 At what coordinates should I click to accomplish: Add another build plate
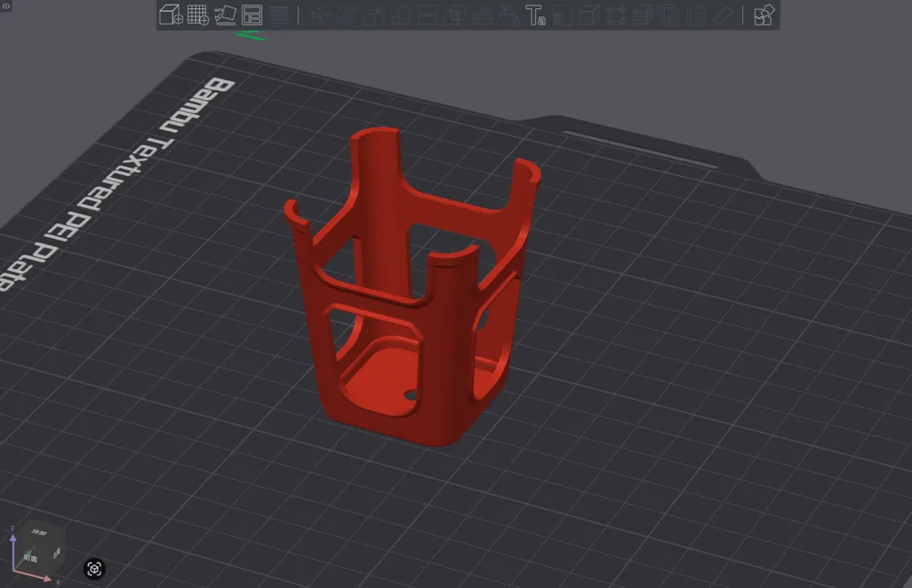[196, 14]
